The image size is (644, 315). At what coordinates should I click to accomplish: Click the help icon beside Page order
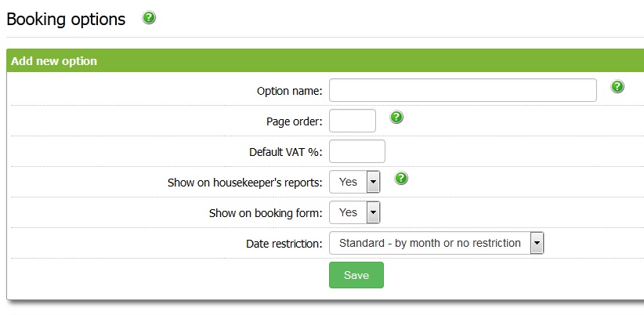click(396, 118)
